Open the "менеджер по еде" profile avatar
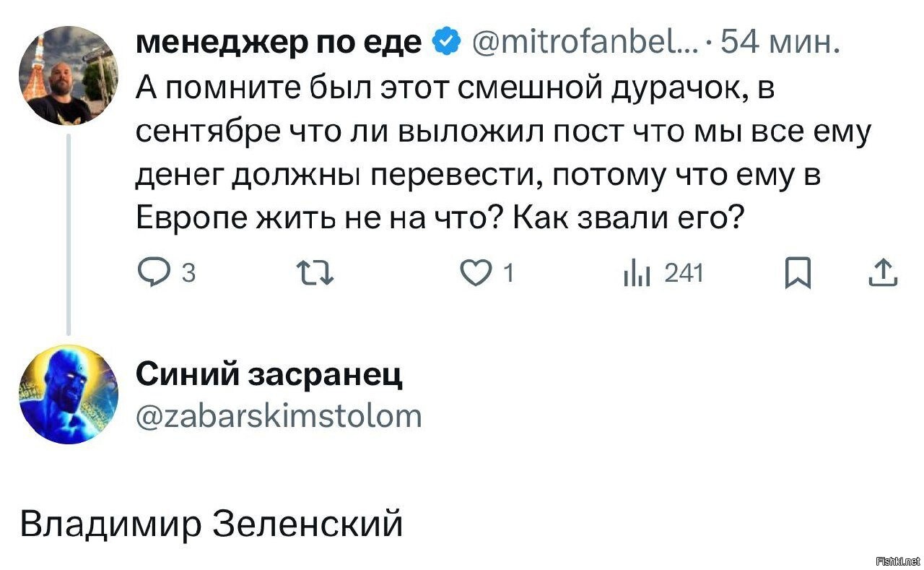The height and width of the screenshot is (570, 924). 69,75
